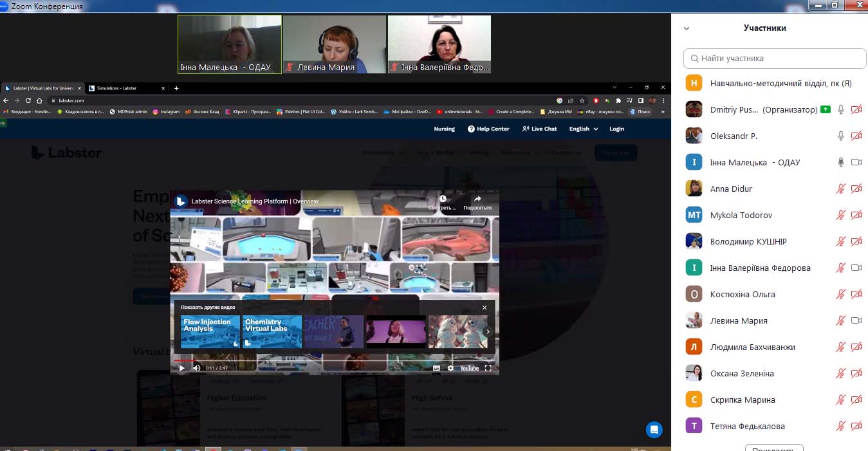This screenshot has height=451, width=868.
Task: Click Dmitriy's green screen-share indicator icon
Action: 826,109
